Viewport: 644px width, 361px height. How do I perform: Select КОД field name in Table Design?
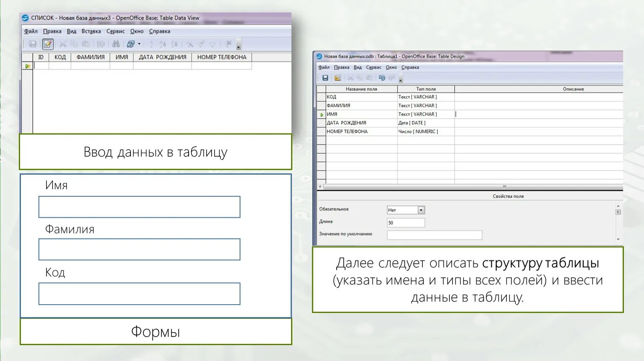click(361, 97)
